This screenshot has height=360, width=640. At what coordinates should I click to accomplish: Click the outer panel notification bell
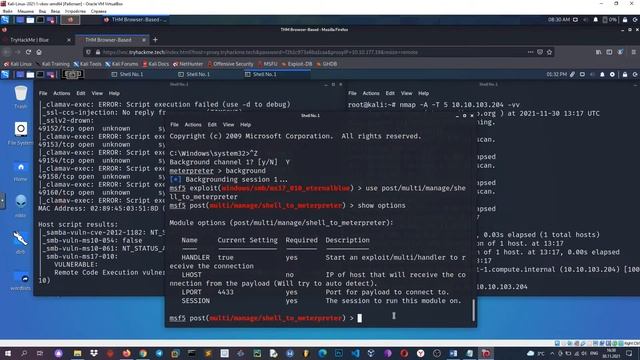[x=595, y=20]
